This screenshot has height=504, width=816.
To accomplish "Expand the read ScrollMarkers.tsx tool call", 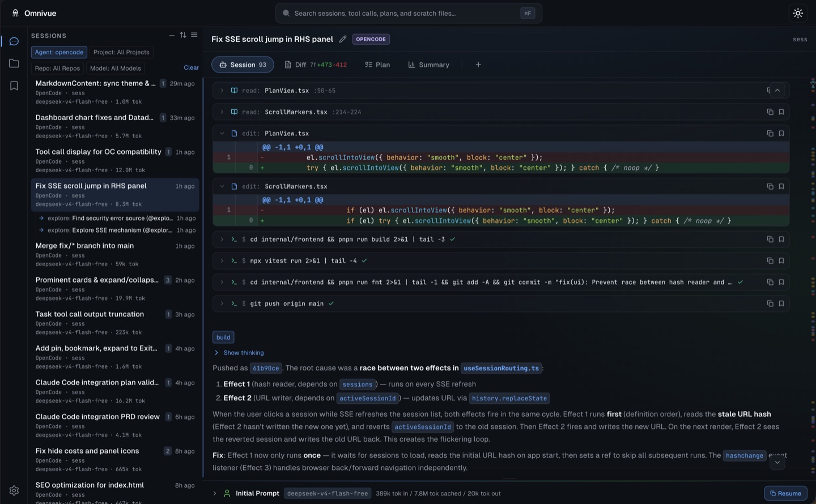I will tap(222, 112).
